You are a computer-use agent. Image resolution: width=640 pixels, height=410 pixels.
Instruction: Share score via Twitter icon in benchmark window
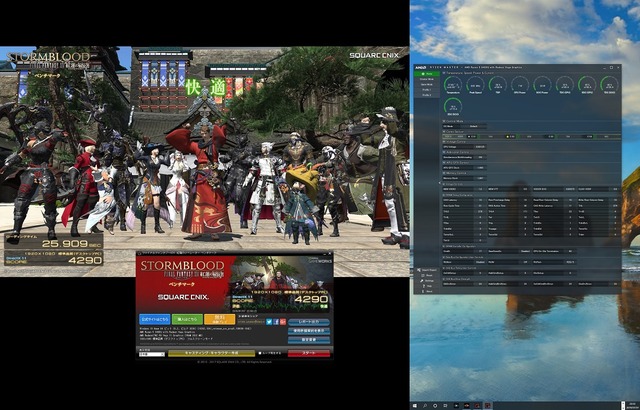[269, 322]
